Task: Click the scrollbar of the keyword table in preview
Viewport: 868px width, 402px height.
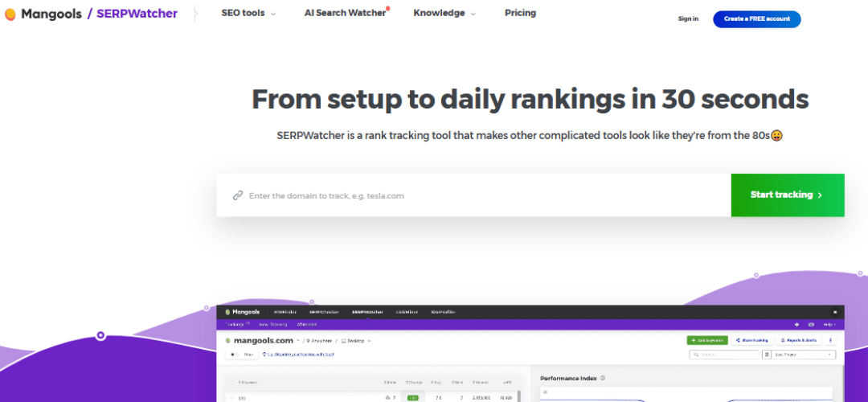Action: [518, 396]
